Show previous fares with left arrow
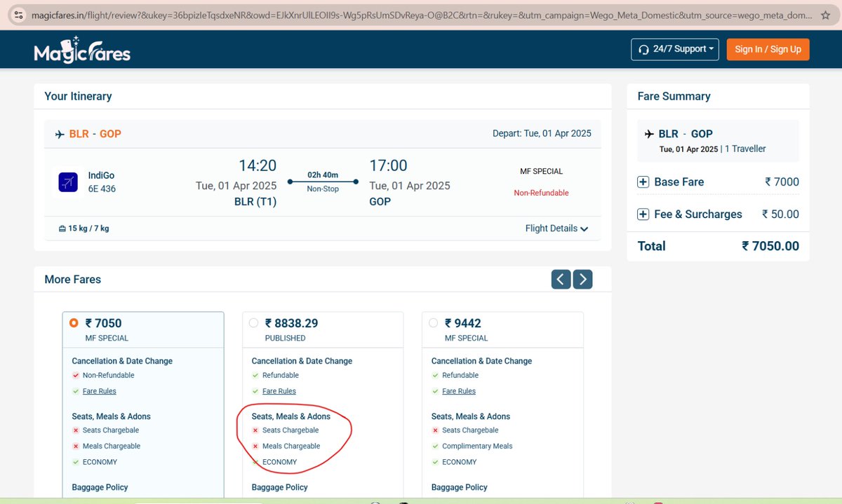The width and height of the screenshot is (842, 504). pos(560,279)
